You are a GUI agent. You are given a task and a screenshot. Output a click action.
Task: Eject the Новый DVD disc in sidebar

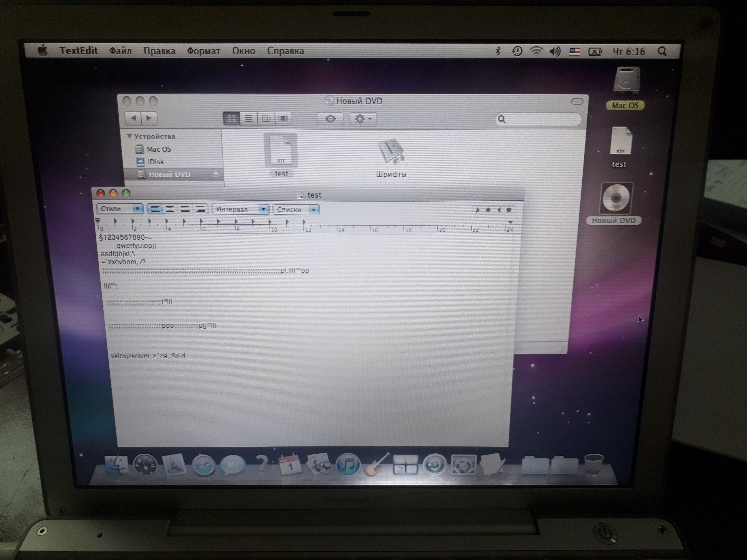point(216,175)
